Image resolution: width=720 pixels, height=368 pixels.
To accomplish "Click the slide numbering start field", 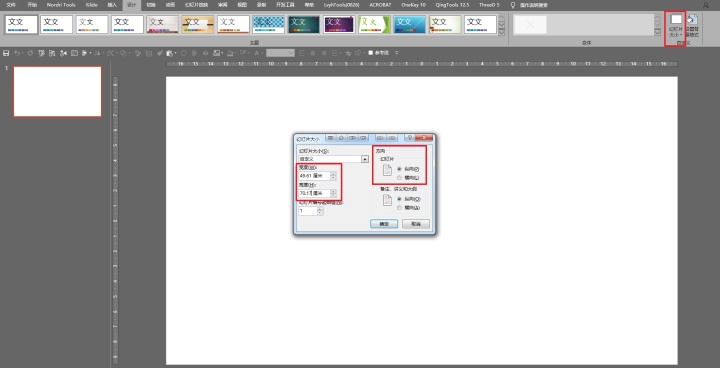I will [x=308, y=211].
